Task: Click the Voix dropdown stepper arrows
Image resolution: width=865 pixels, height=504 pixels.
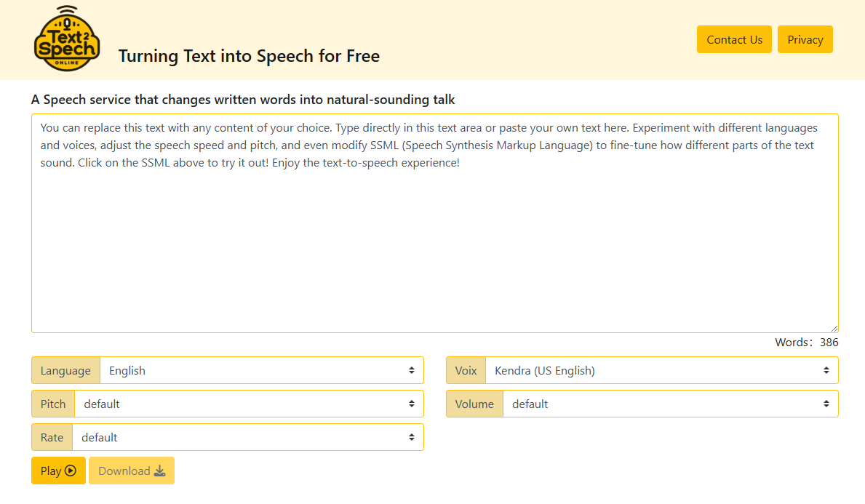Action: [x=826, y=370]
